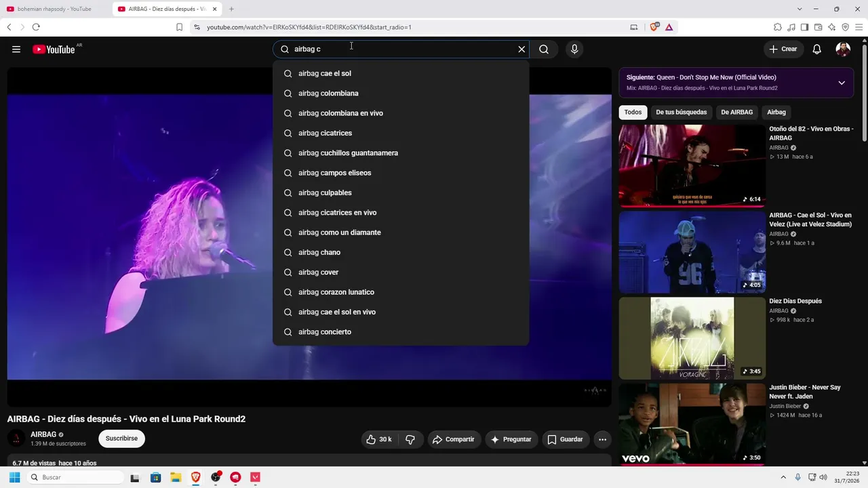The height and width of the screenshot is (488, 868).
Task: Choose suggestion airbag cicatrices
Action: pos(401,133)
